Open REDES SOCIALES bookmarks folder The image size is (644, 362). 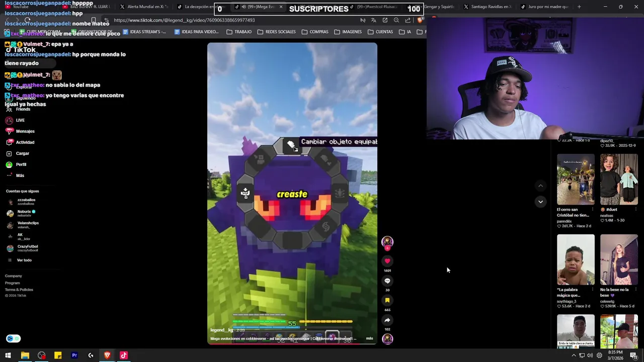(276, 32)
